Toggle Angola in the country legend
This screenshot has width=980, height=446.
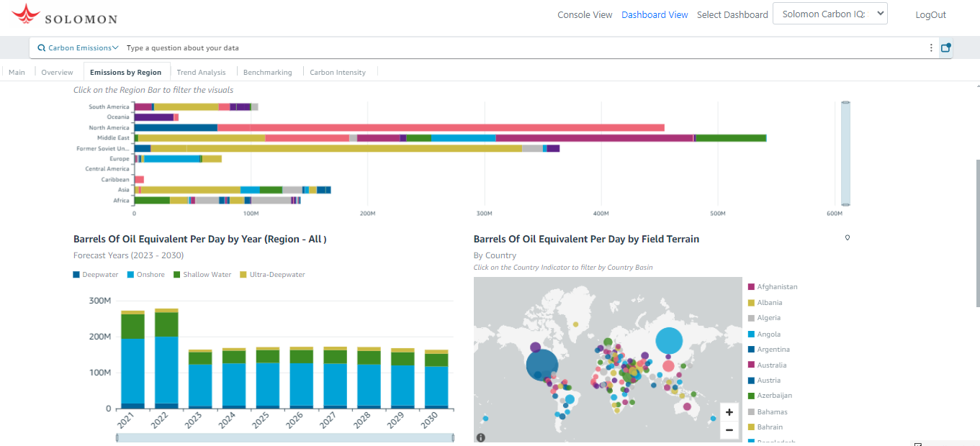point(764,334)
